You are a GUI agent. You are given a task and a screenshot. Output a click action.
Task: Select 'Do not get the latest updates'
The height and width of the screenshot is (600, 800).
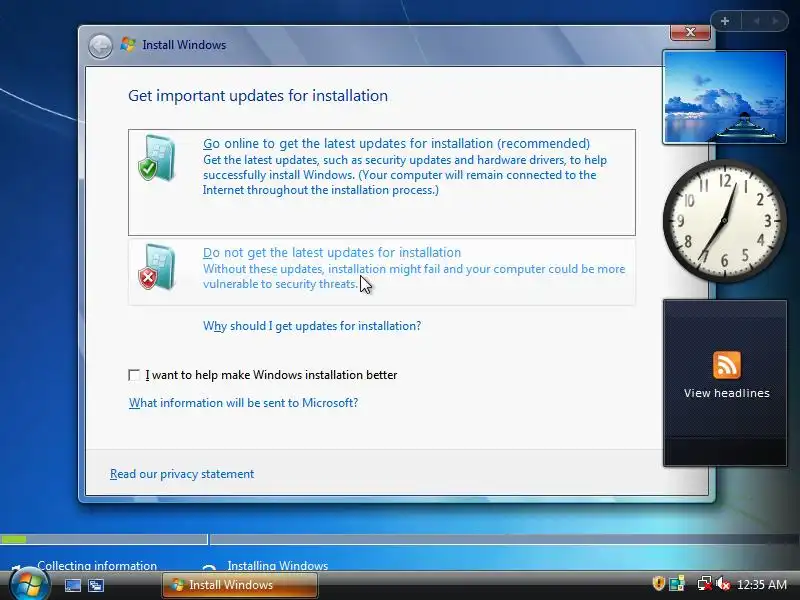pos(382,272)
